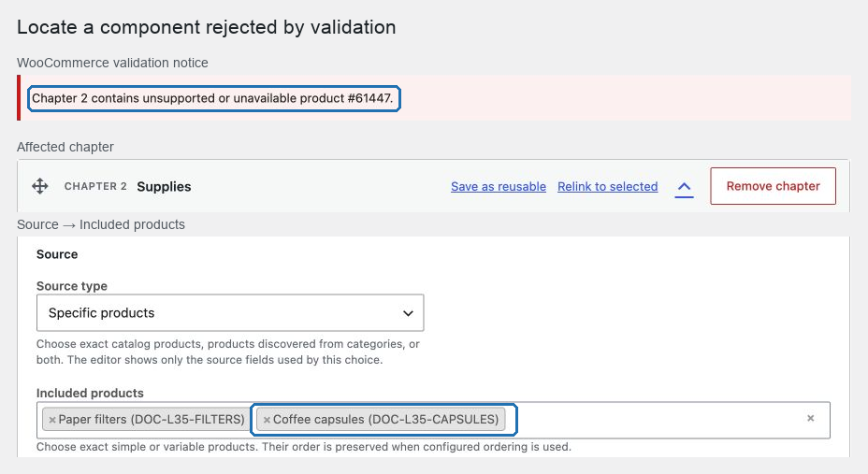
Task: Open the Source type dropdown
Action: (230, 313)
